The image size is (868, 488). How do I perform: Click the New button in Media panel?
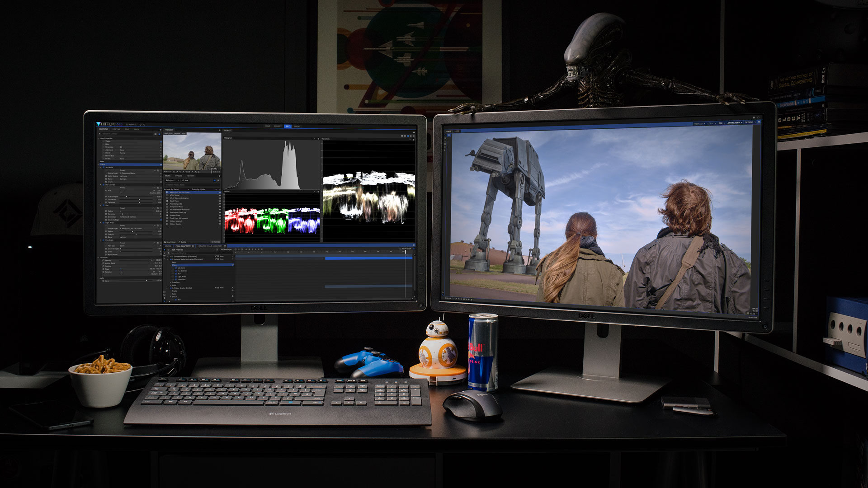tap(185, 180)
